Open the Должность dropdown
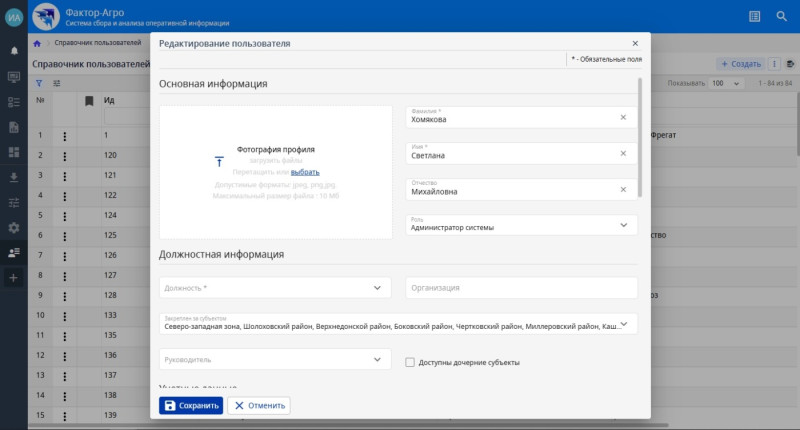This screenshot has height=430, width=800. (377, 288)
